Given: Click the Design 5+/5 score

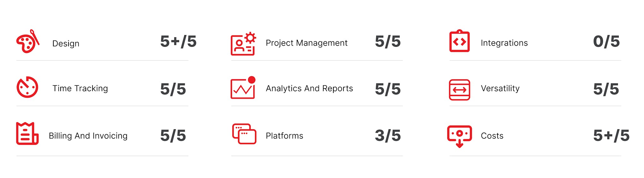Looking at the screenshot, I should click(178, 41).
